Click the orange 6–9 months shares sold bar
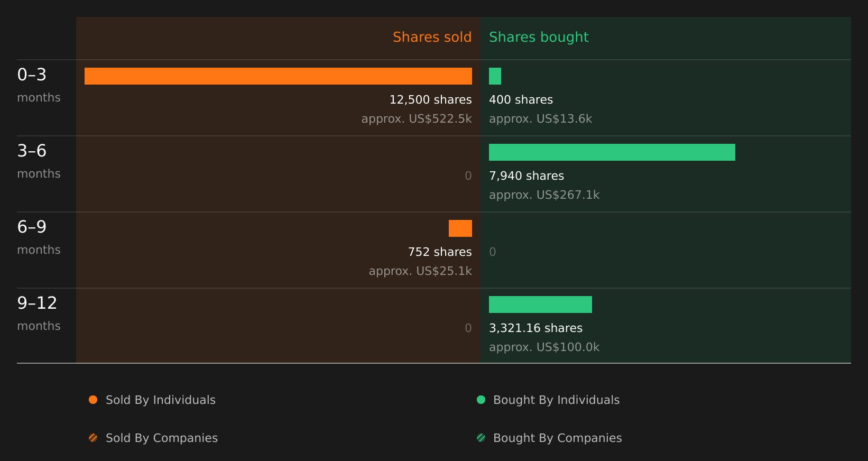Image resolution: width=868 pixels, height=461 pixels. 460,228
